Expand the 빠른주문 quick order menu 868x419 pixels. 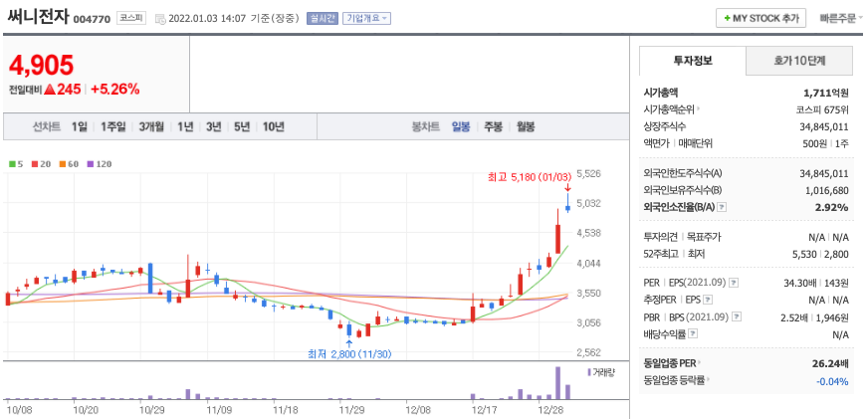(x=841, y=18)
